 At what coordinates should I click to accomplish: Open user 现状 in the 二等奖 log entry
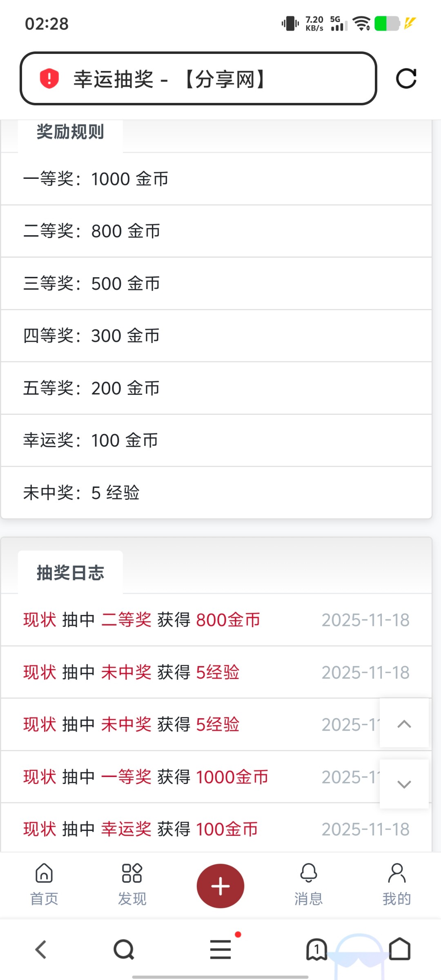tap(40, 620)
